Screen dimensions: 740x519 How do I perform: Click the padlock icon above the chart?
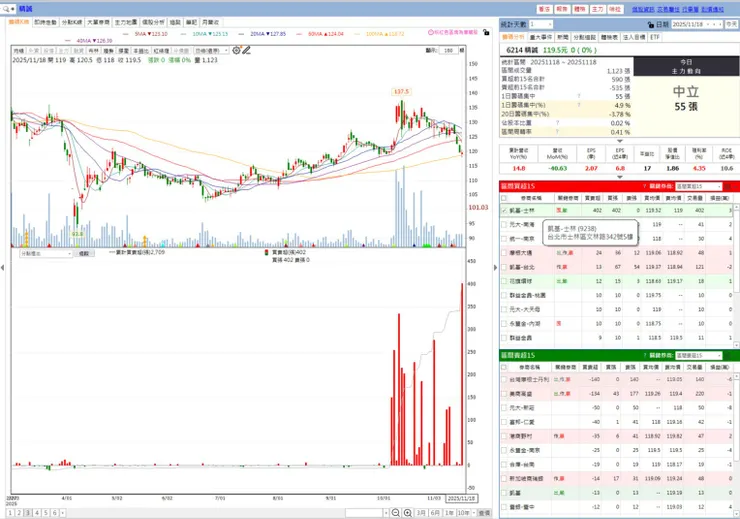click(486, 32)
